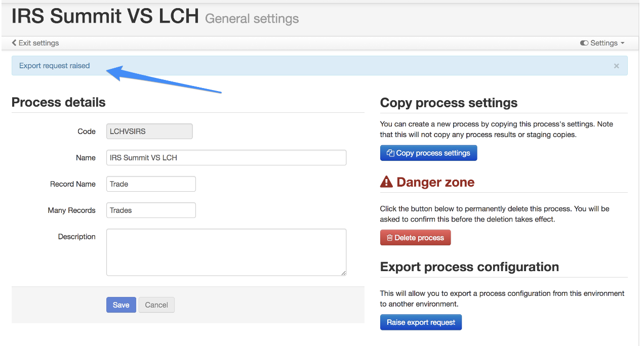
Task: Focus the Record Name field
Action: (x=151, y=184)
